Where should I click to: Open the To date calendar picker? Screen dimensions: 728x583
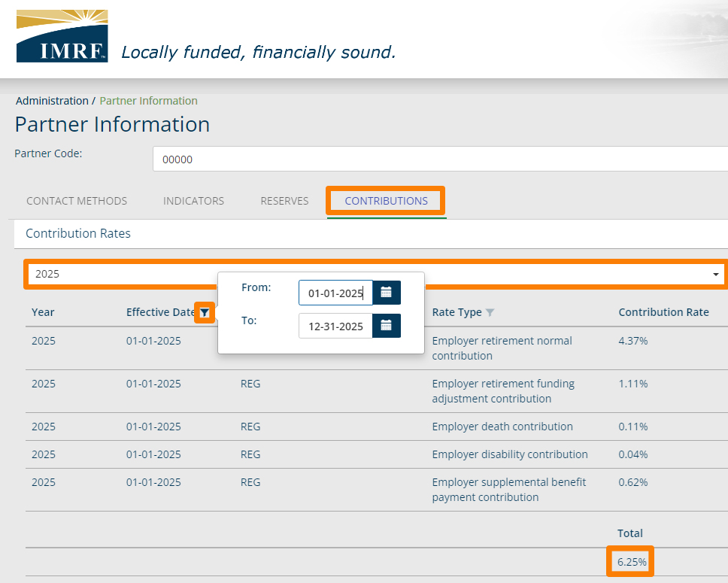[x=387, y=326]
